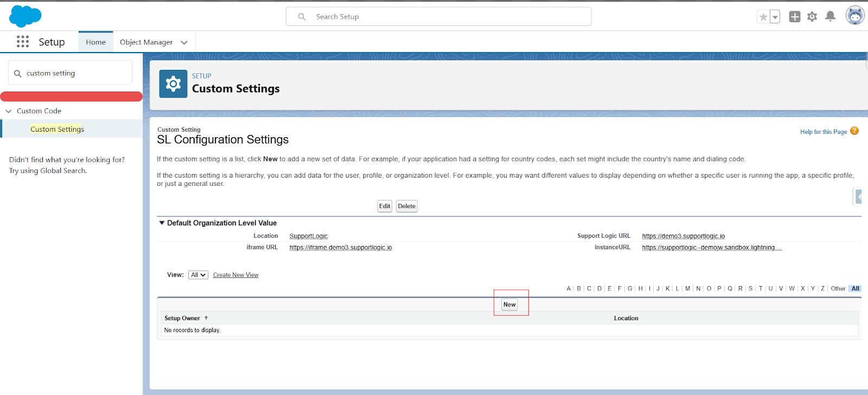868x395 pixels.
Task: Open Help for this Page link
Action: click(823, 132)
